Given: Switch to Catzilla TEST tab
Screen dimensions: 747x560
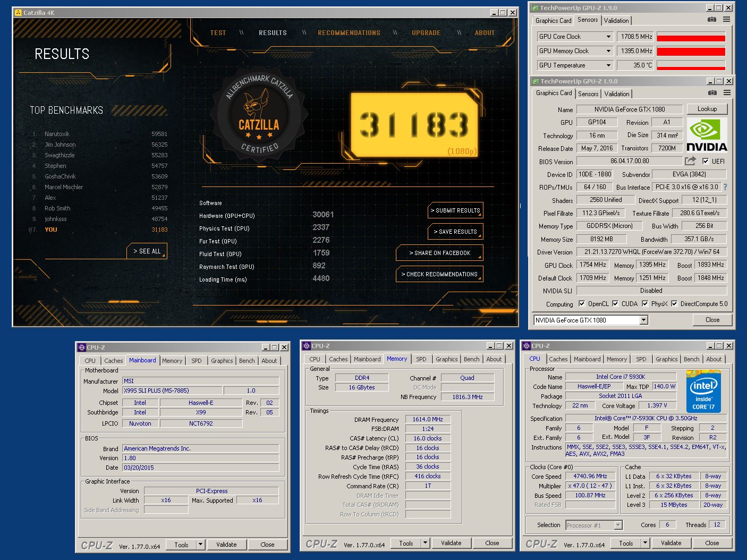Looking at the screenshot, I should (x=218, y=33).
